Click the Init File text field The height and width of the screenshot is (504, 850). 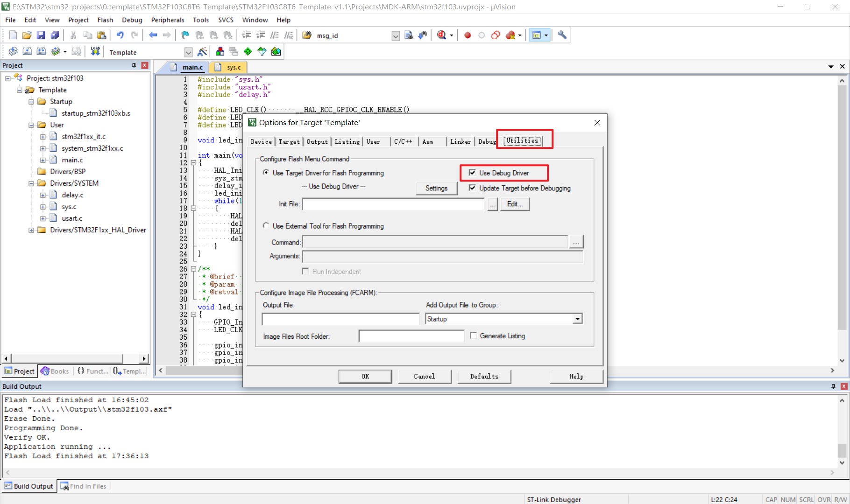click(x=393, y=204)
